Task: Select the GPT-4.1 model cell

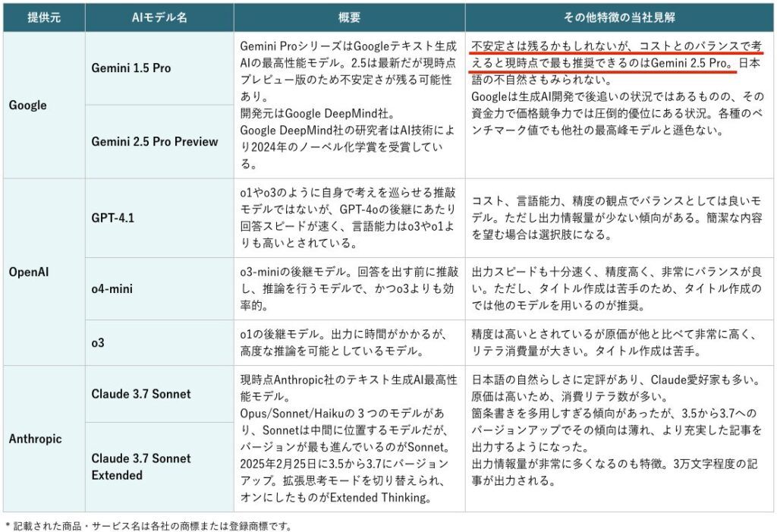Action: 159,218
